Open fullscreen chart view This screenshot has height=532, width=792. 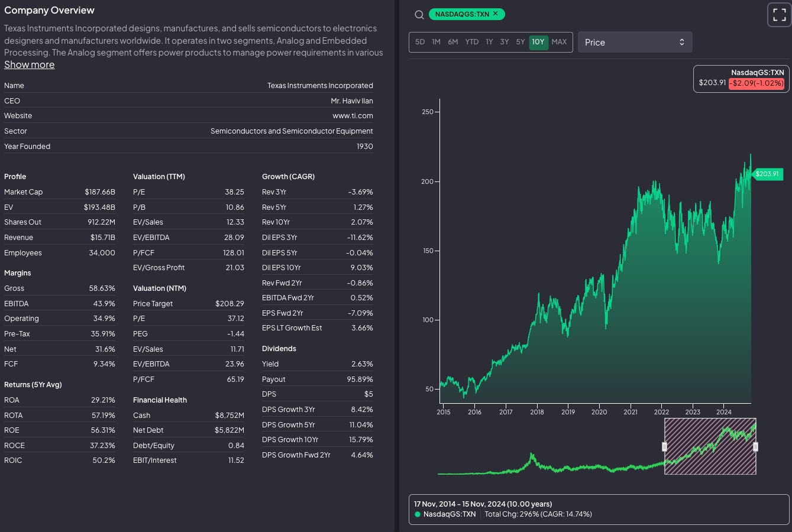pyautogui.click(x=779, y=15)
